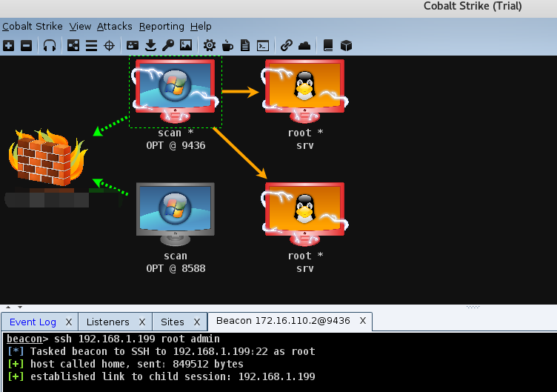Image resolution: width=557 pixels, height=392 pixels.
Task: Click the cloud manage sites icon
Action: (304, 45)
